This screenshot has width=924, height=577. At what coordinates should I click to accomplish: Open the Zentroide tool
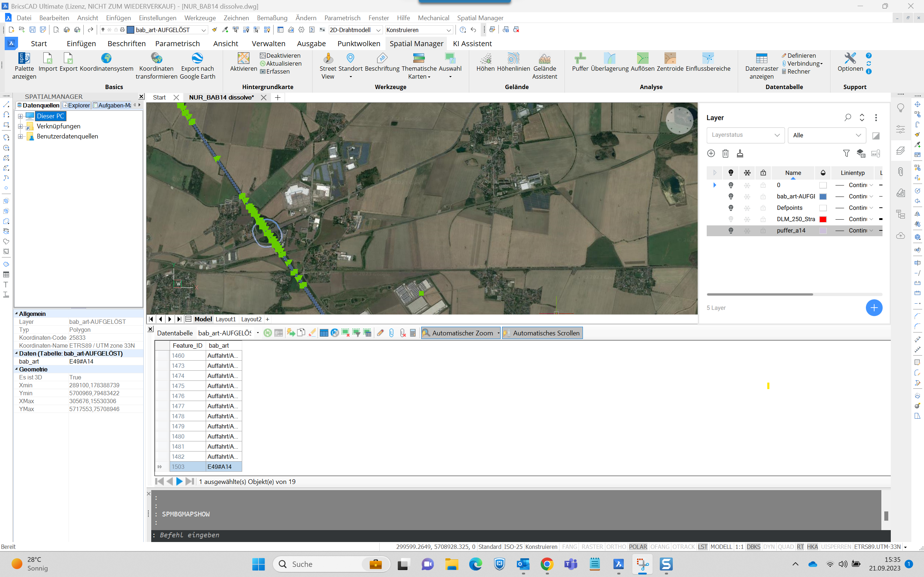[x=670, y=59]
